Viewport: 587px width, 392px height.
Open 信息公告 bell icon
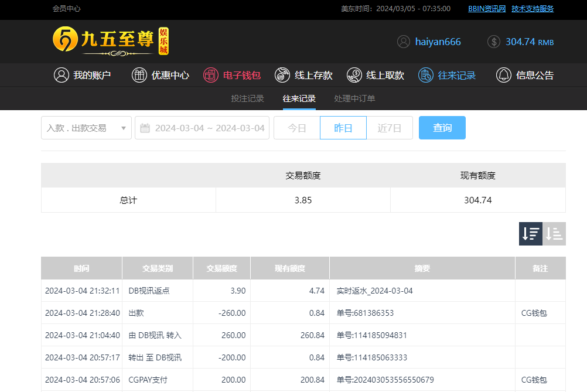click(x=503, y=75)
